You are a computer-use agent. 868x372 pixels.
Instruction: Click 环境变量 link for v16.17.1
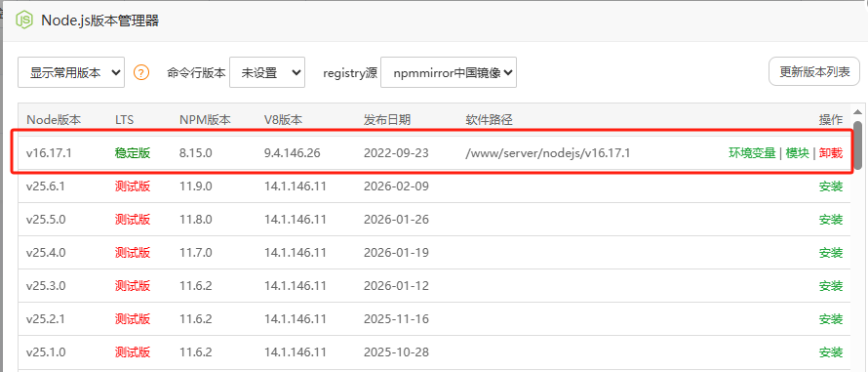[x=752, y=153]
